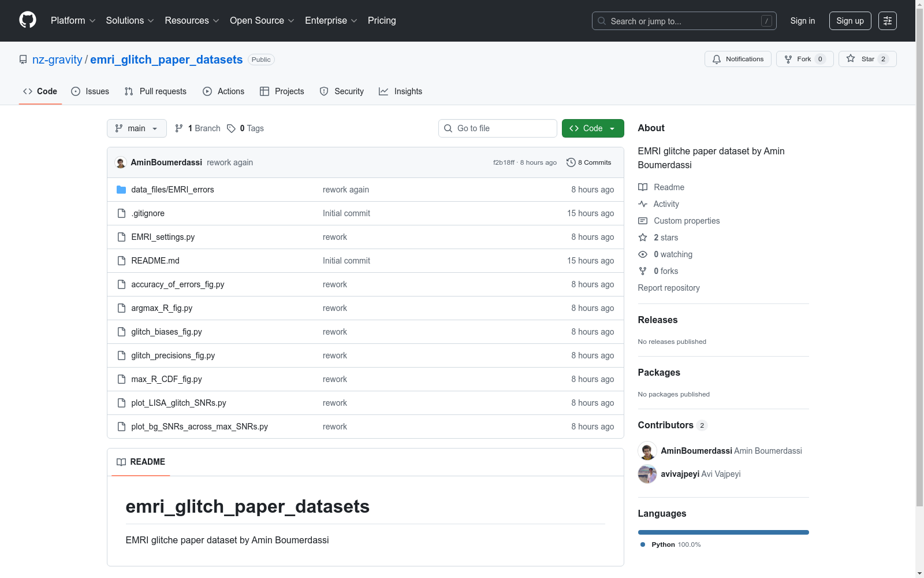This screenshot has width=924, height=578.
Task: Click the file icon beside glitch_biases_fig.py
Action: [x=121, y=332]
